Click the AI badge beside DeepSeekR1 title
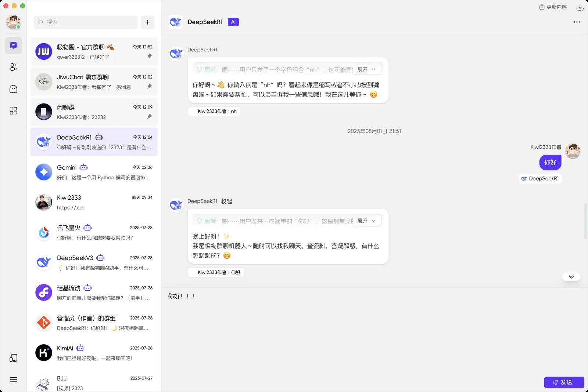588x392 pixels. [233, 22]
